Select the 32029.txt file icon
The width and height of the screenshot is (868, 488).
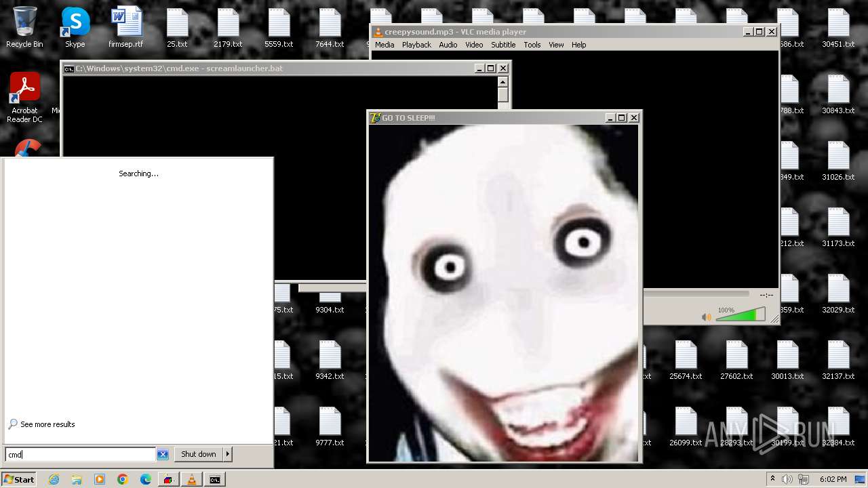tap(838, 293)
